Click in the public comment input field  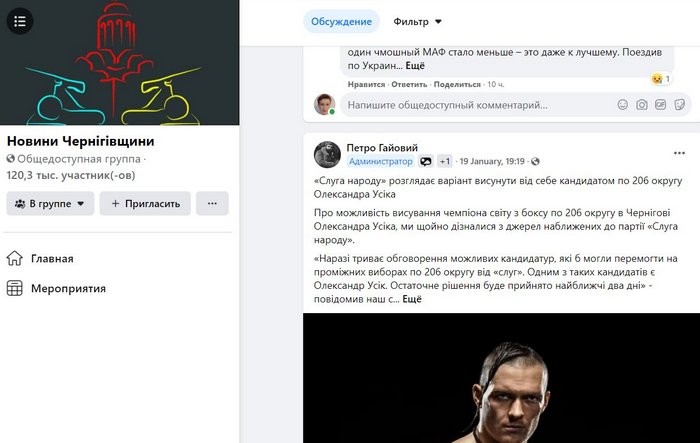click(476, 105)
